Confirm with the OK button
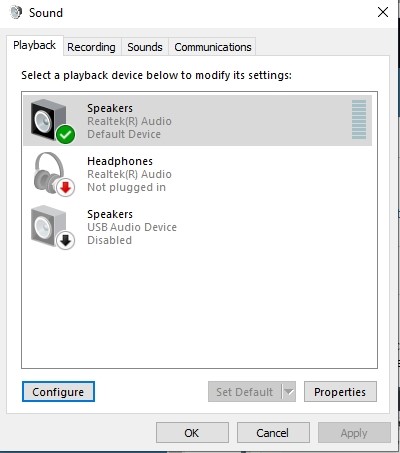 coord(192,433)
